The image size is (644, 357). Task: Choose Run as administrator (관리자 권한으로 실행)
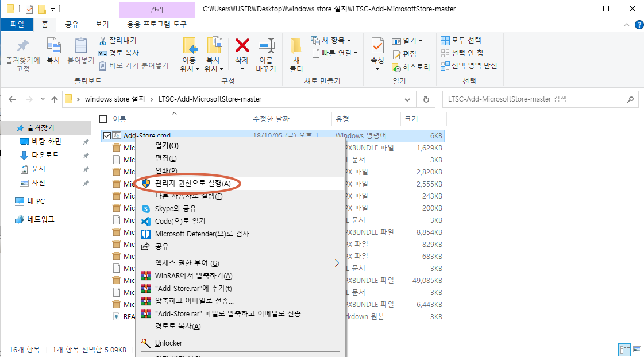click(x=240, y=184)
